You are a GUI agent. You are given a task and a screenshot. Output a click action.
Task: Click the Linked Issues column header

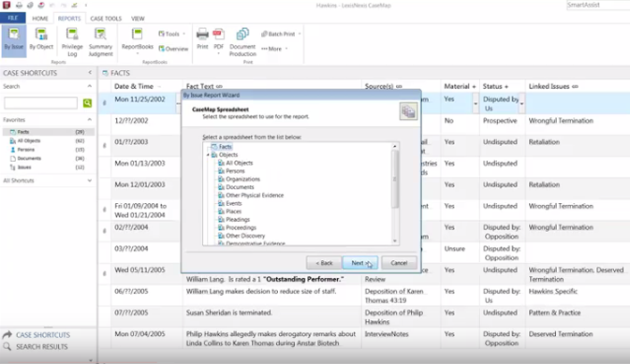coord(553,86)
